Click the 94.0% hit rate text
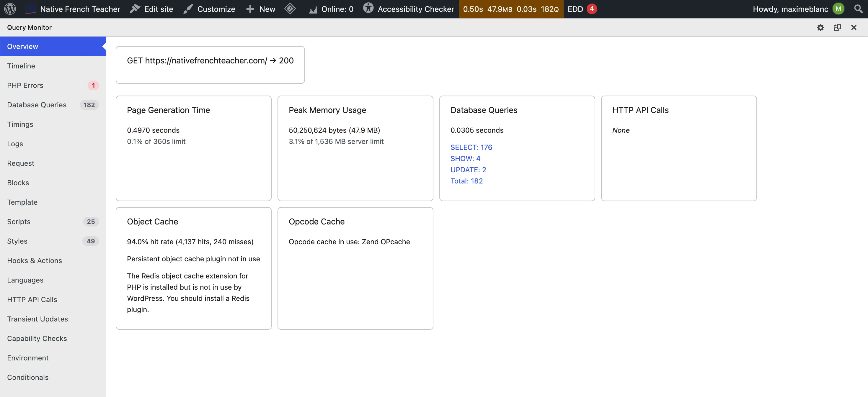This screenshot has width=868, height=397. [x=190, y=242]
